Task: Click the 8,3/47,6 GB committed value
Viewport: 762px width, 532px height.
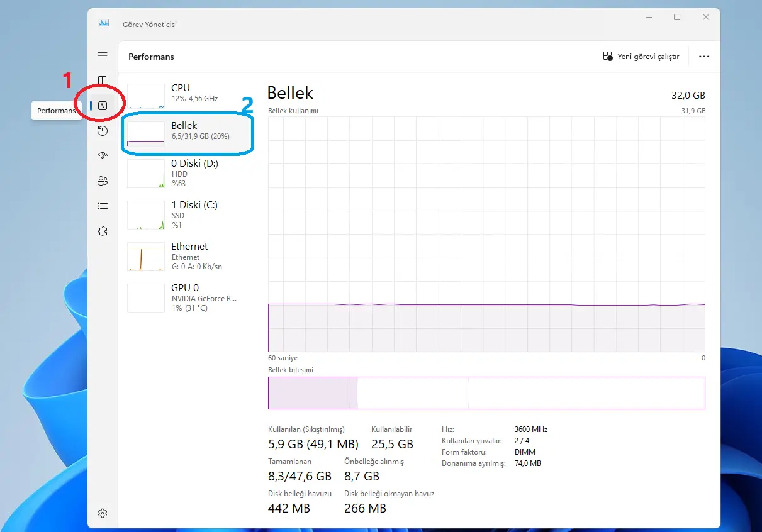Action: pos(300,476)
